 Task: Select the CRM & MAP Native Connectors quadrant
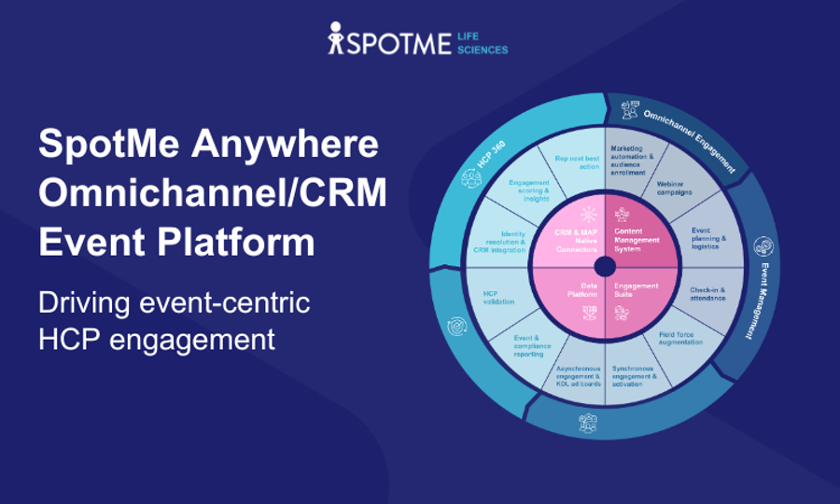pyautogui.click(x=576, y=241)
